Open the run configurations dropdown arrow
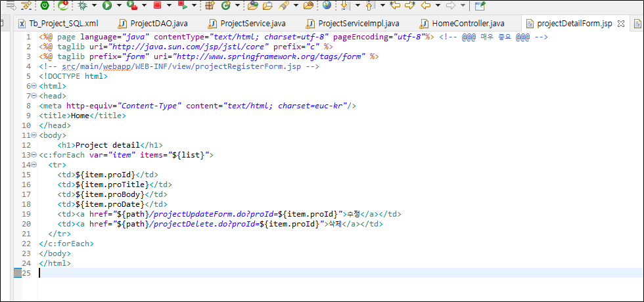This screenshot has width=644, height=302. [119, 5]
